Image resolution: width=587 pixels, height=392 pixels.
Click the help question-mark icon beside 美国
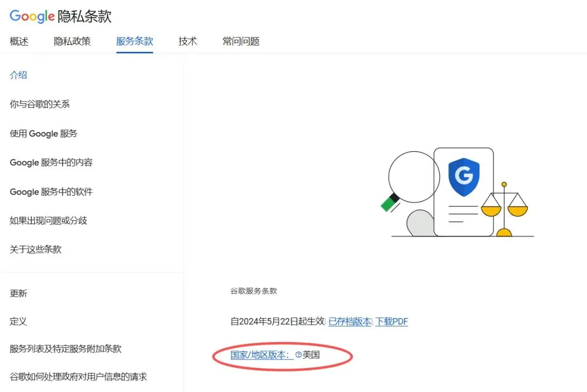click(298, 354)
